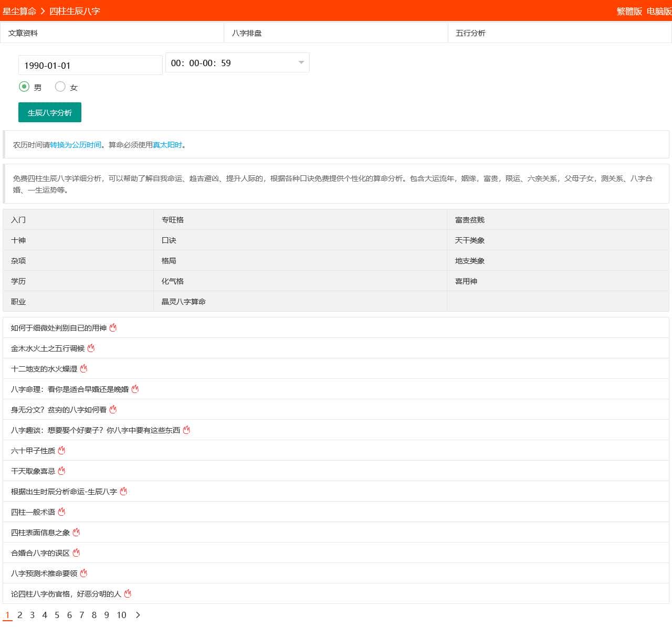This screenshot has height=627, width=672.
Task: Open the birth hour time dropdown
Action: (237, 63)
